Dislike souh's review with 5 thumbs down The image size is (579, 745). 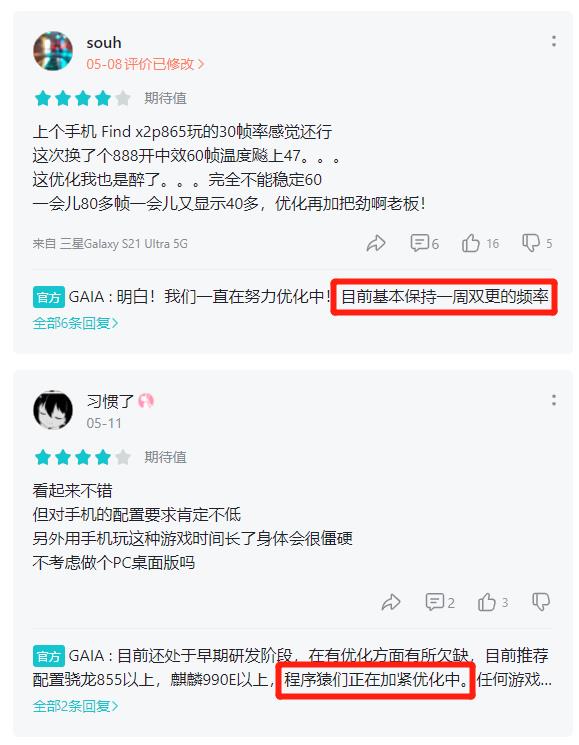click(x=537, y=243)
